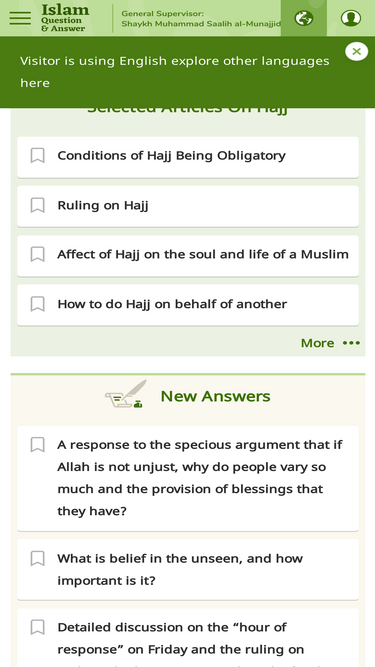Bookmark belief in the unseen question
The height and width of the screenshot is (667, 375).
click(x=37, y=559)
